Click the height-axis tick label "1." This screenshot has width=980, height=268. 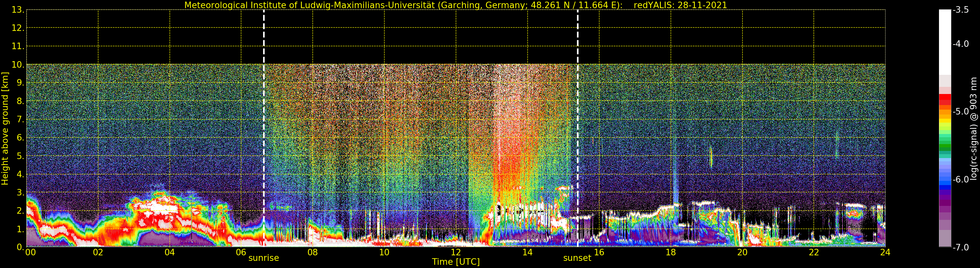pyautogui.click(x=20, y=229)
